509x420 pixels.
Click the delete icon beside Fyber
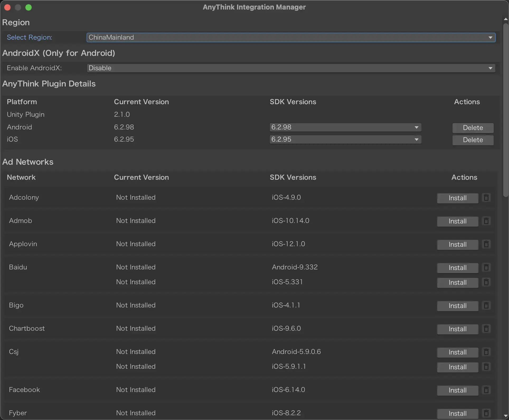click(486, 413)
